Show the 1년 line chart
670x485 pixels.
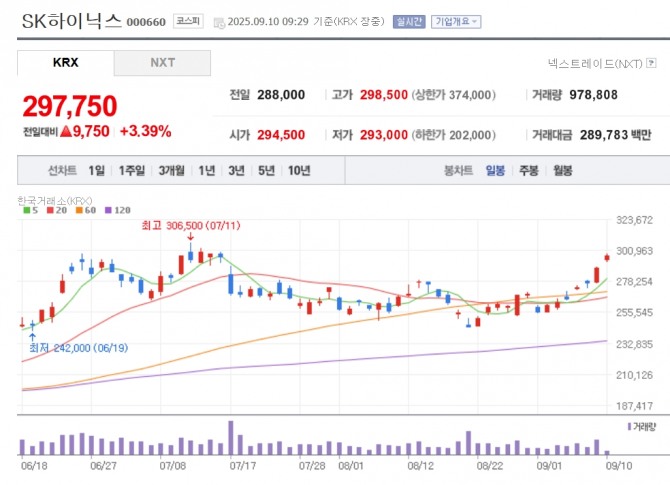point(206,170)
